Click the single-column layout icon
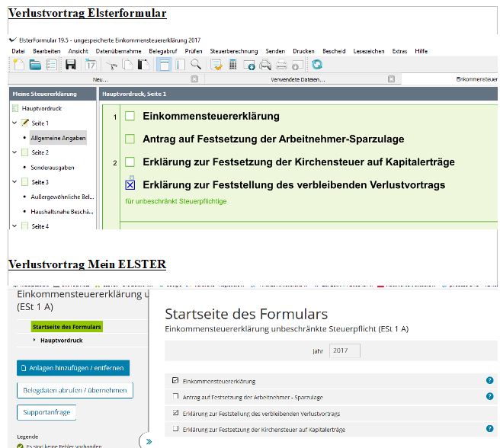The width and height of the screenshot is (500, 448). [181, 65]
